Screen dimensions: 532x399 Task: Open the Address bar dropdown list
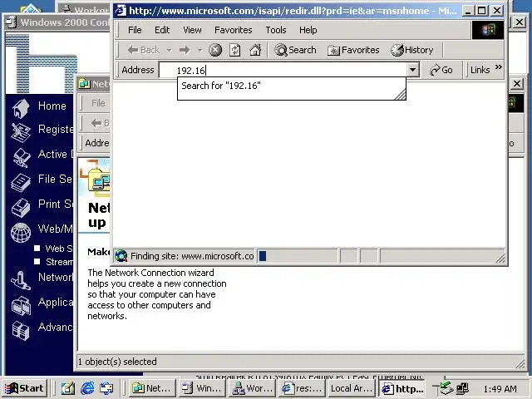tap(412, 70)
